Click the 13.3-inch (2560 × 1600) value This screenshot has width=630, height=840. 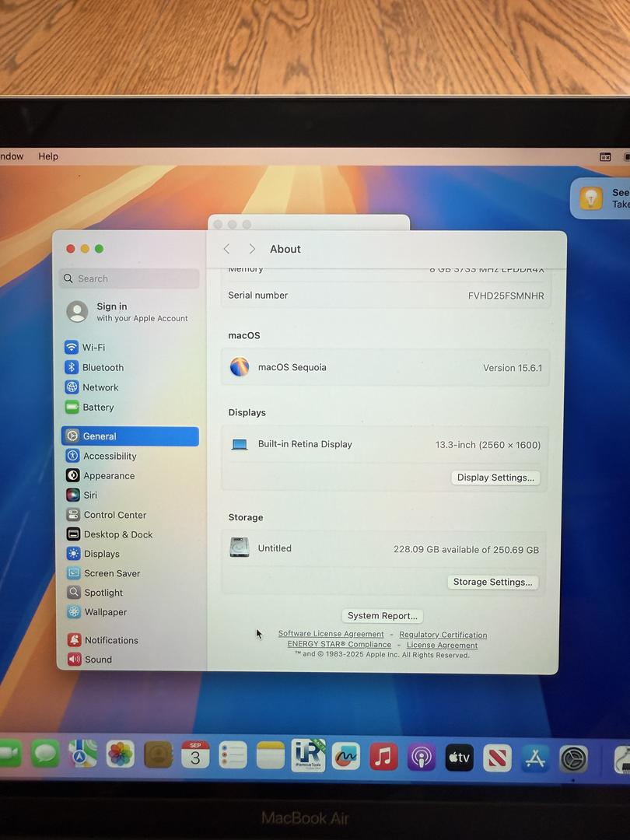click(488, 445)
